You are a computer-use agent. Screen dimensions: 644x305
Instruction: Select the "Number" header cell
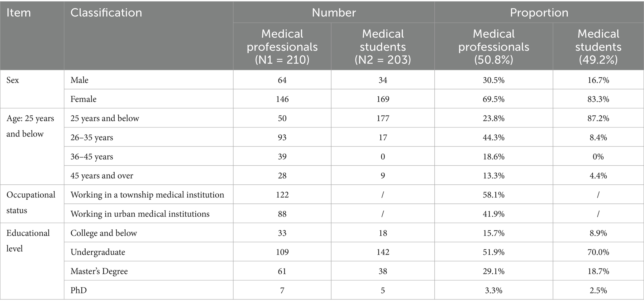click(334, 12)
